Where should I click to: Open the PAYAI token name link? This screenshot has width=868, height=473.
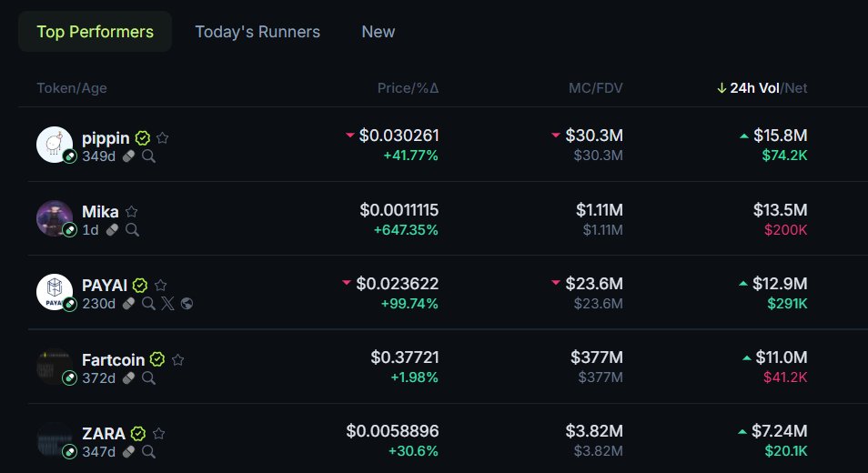(105, 285)
